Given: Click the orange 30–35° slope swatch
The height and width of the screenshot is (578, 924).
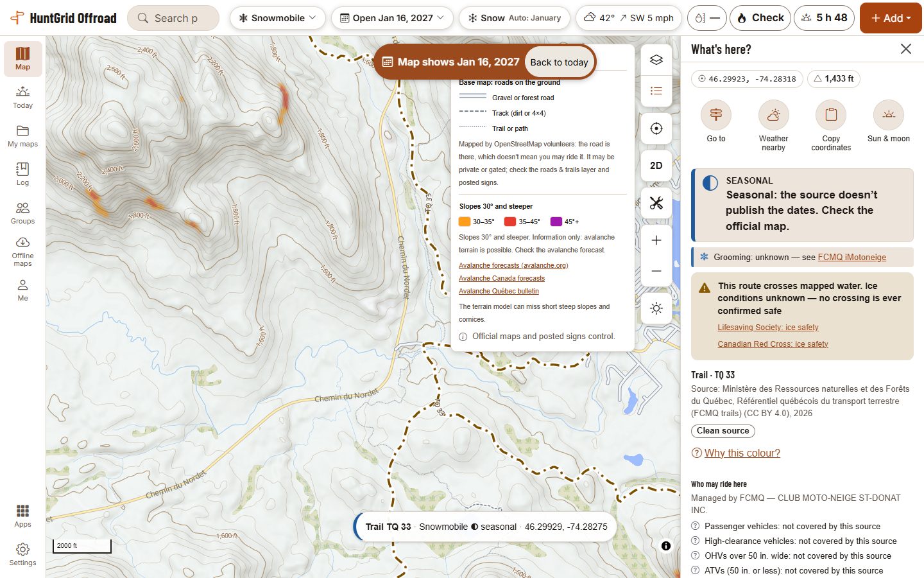Looking at the screenshot, I should pos(465,222).
